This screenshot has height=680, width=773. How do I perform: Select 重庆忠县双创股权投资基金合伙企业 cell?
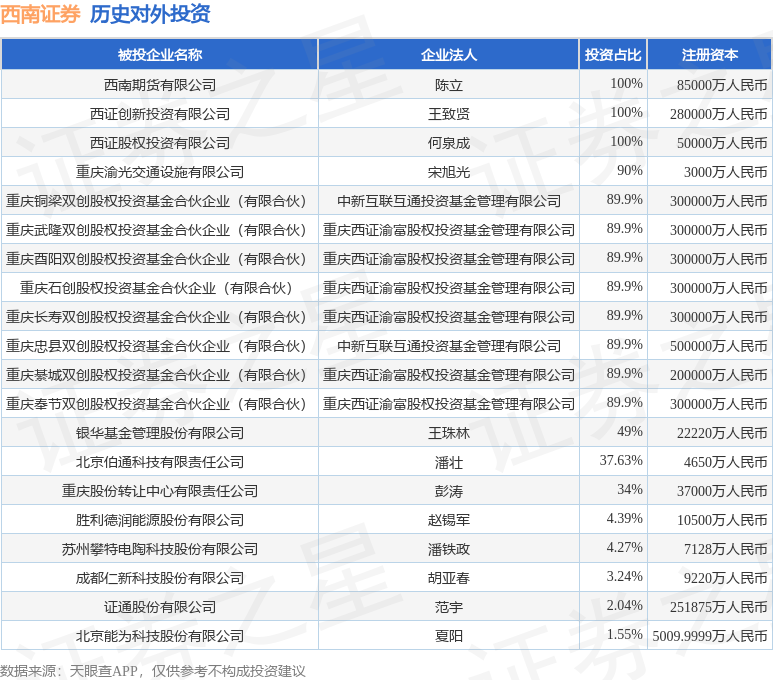(x=160, y=346)
